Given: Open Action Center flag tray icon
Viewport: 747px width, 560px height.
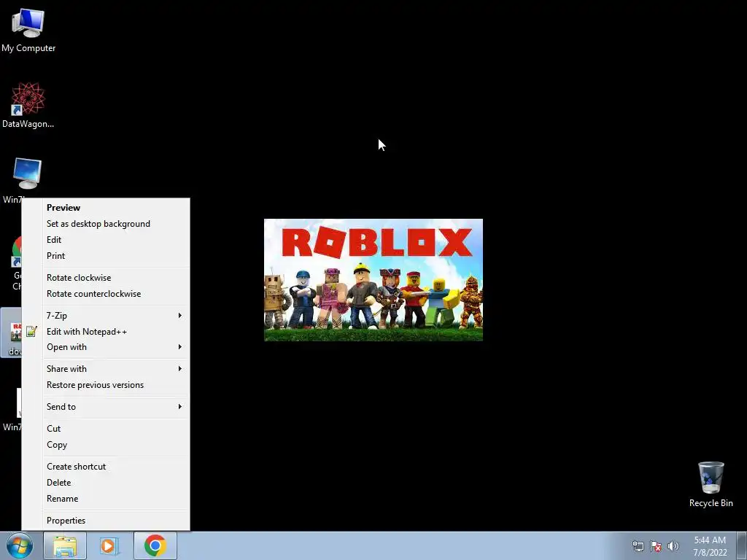Looking at the screenshot, I should click(x=656, y=546).
